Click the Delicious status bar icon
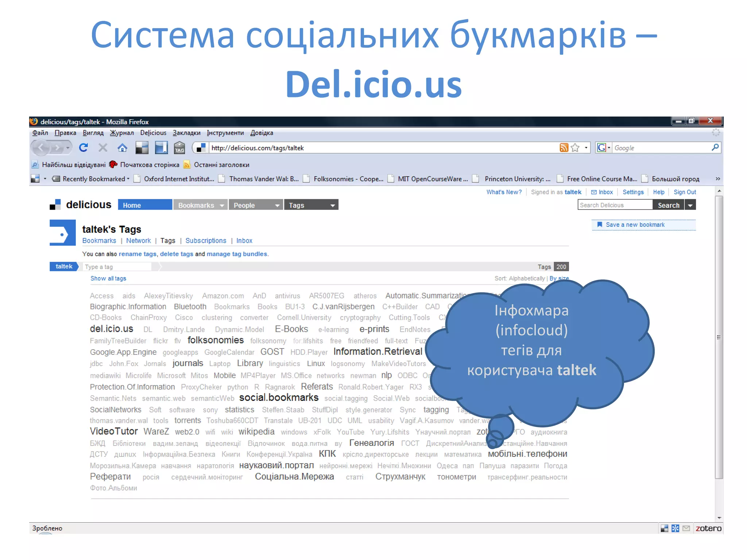This screenshot has height=560, width=747. coord(664,528)
